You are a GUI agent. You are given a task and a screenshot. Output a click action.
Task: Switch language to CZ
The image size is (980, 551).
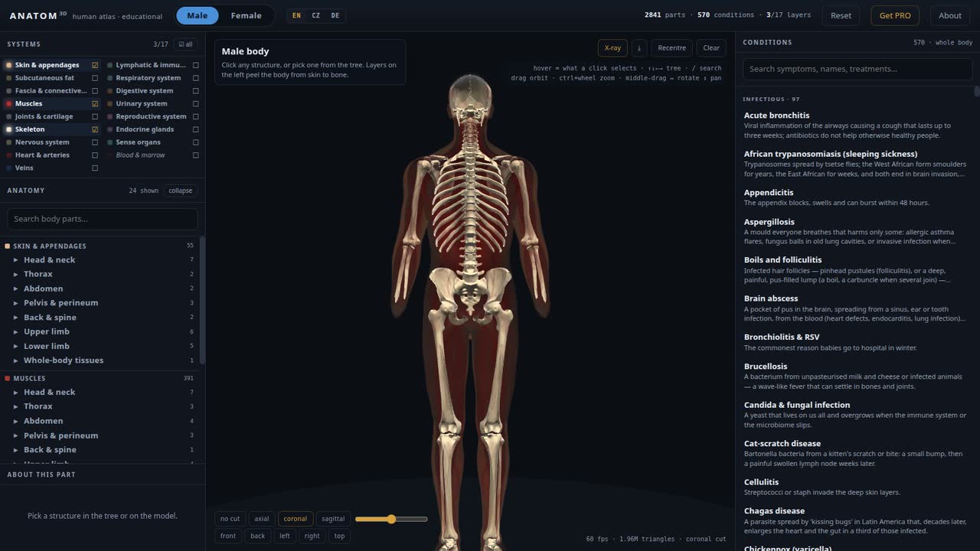coord(315,15)
